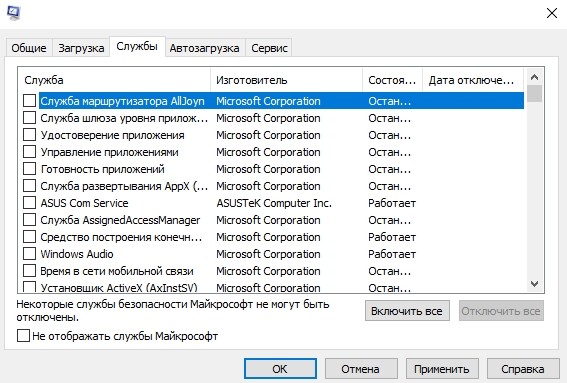Enable Удостоверение приложения checkbox
Viewport: 567px width, 383px height.
pos(29,135)
